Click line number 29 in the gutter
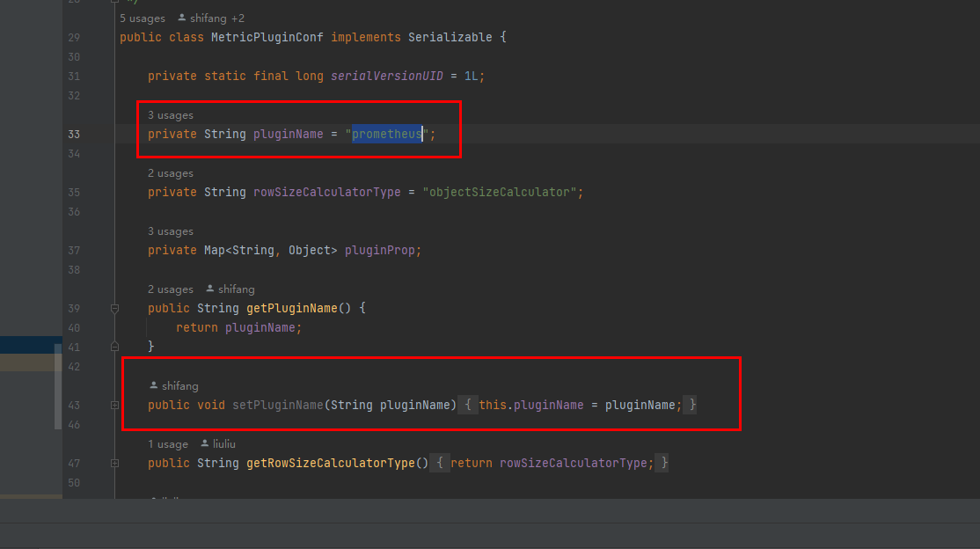Screen dimensions: 980x549 click(74, 38)
